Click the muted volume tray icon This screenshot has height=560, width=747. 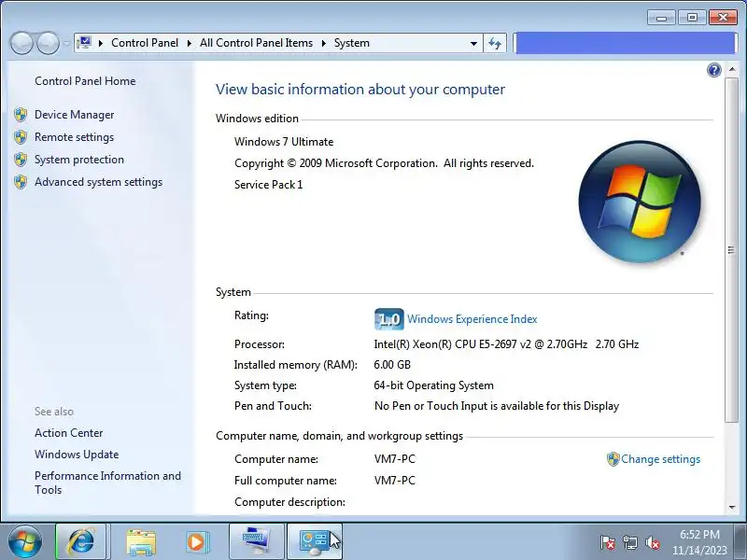pos(653,542)
